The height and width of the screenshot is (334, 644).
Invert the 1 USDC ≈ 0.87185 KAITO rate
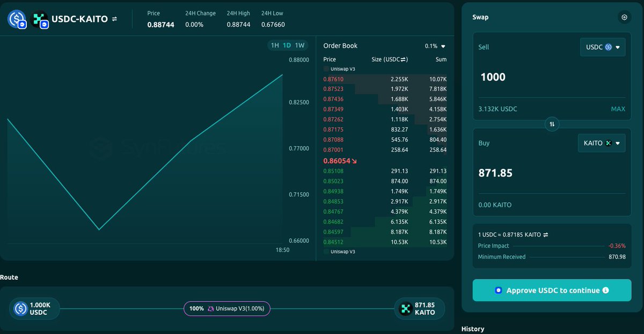pos(546,235)
